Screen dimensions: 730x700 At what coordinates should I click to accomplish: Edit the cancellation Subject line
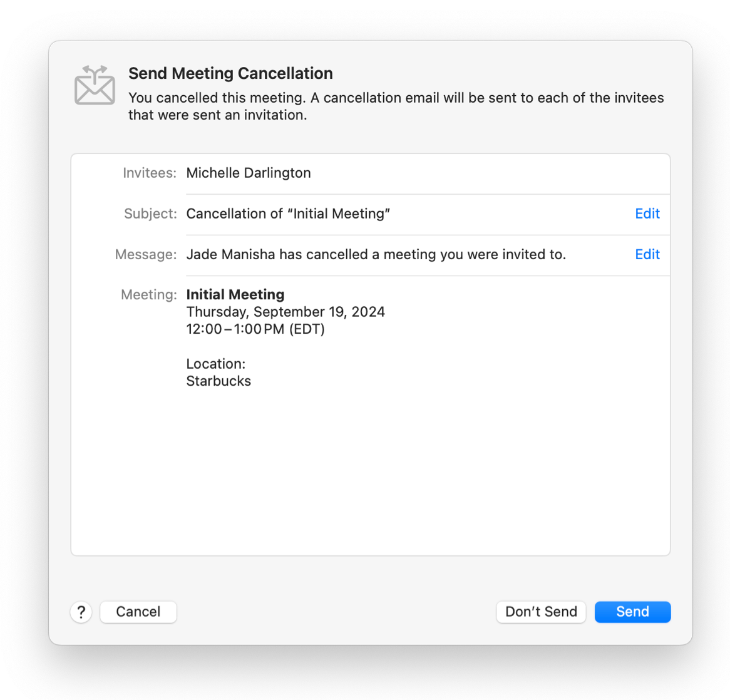pos(647,214)
